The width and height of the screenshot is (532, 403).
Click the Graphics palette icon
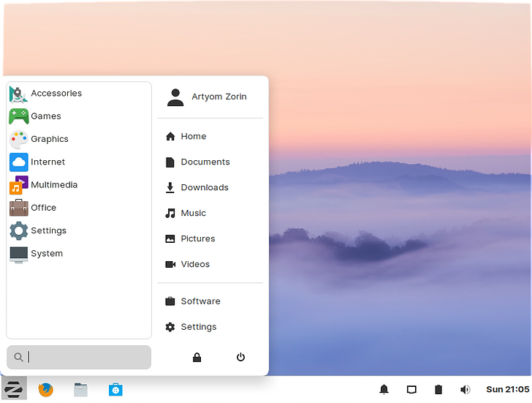pos(19,139)
